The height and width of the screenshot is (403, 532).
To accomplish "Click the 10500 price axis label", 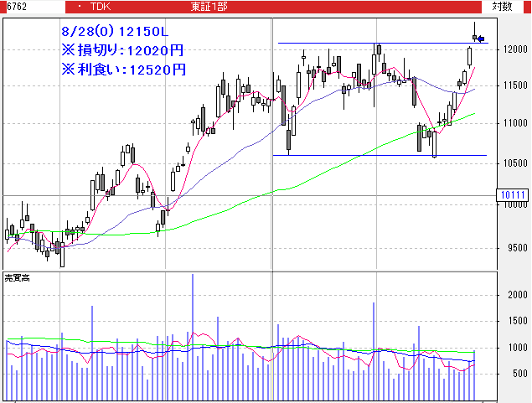I will click(x=514, y=162).
